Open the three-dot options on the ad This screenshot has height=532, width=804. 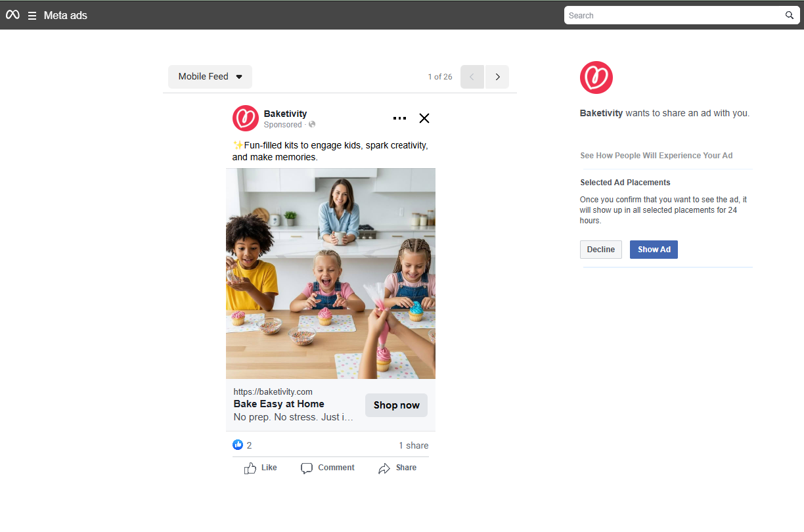pyautogui.click(x=399, y=118)
